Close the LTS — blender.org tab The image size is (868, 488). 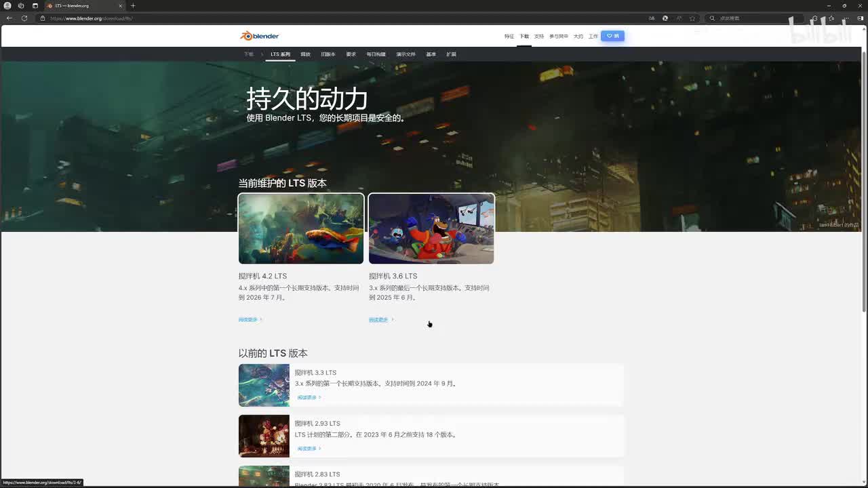tap(120, 5)
